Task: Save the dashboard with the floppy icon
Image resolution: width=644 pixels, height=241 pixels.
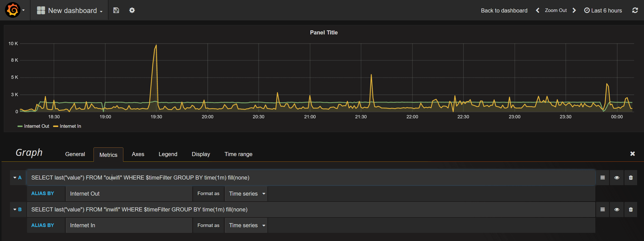Action: point(116,10)
